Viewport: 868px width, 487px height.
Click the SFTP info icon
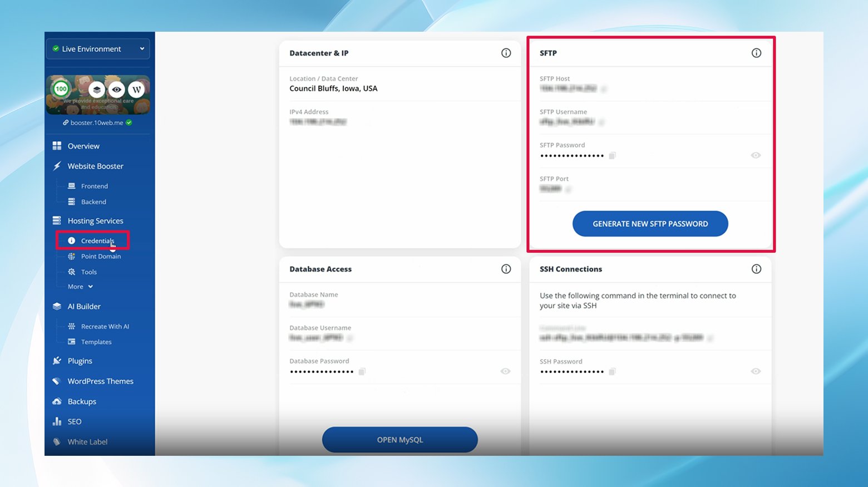click(x=756, y=53)
